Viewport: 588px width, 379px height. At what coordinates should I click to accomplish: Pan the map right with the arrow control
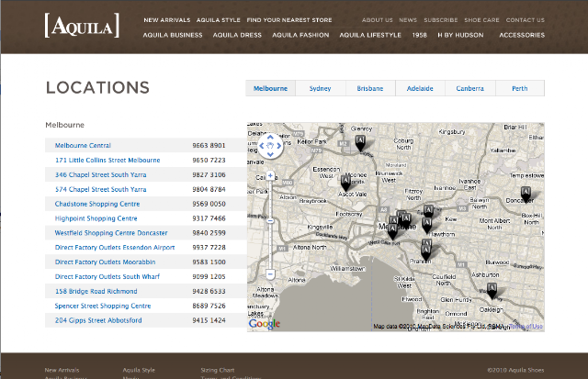[278, 146]
